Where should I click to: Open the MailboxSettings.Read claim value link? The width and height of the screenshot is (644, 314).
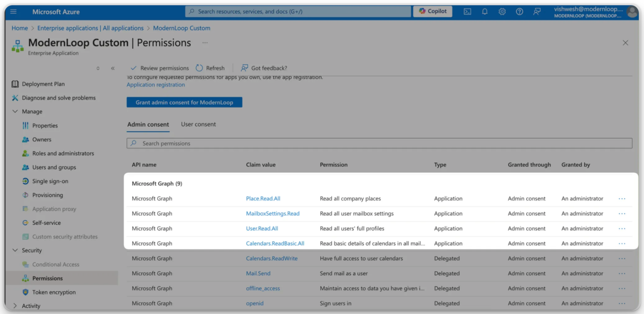click(273, 214)
